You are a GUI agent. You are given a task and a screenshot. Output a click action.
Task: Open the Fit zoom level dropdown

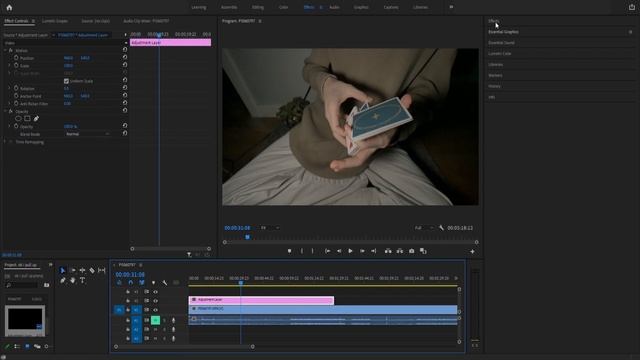[269, 228]
